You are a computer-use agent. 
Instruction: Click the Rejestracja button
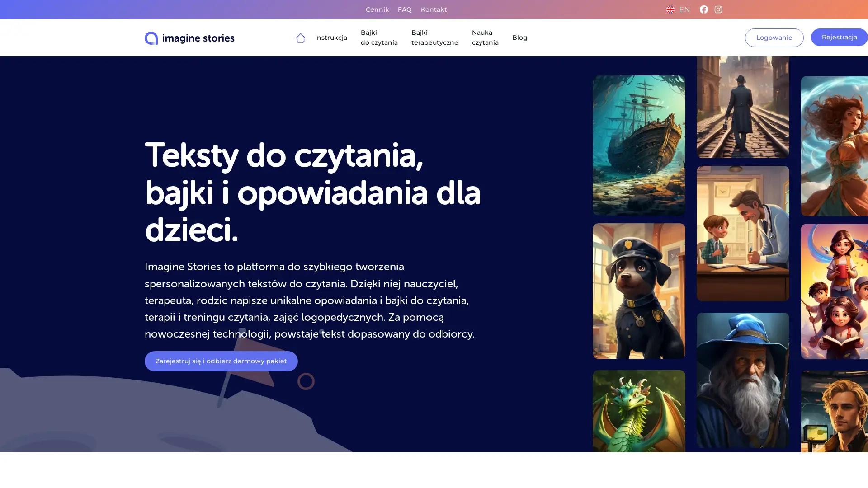[x=839, y=38]
